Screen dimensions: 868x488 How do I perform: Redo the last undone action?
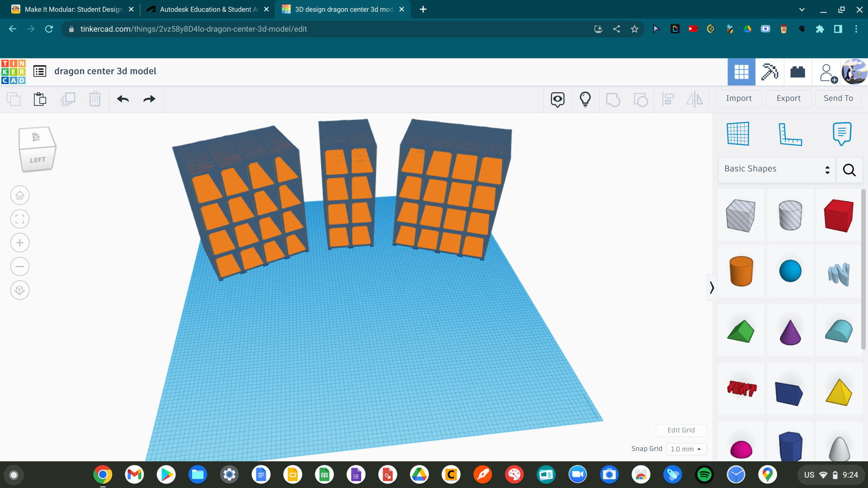click(149, 99)
